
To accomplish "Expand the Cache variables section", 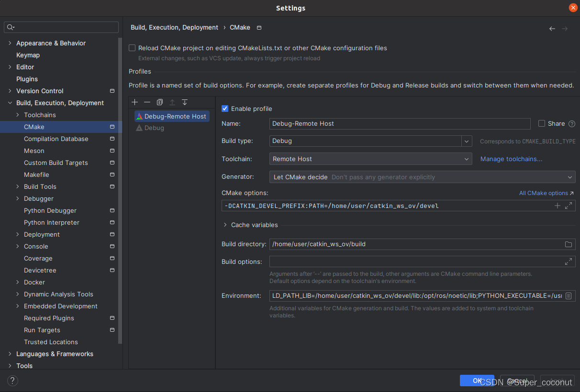I will [x=224, y=225].
